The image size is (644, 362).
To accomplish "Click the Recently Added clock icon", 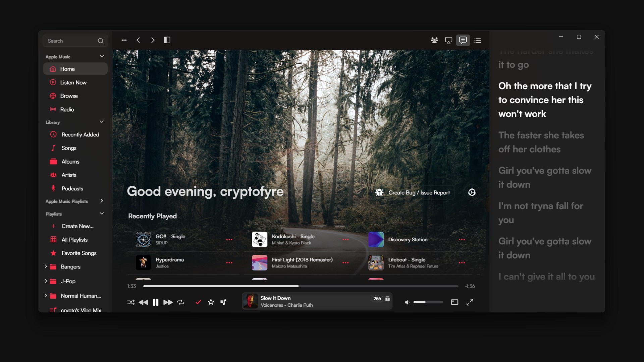I will [53, 134].
